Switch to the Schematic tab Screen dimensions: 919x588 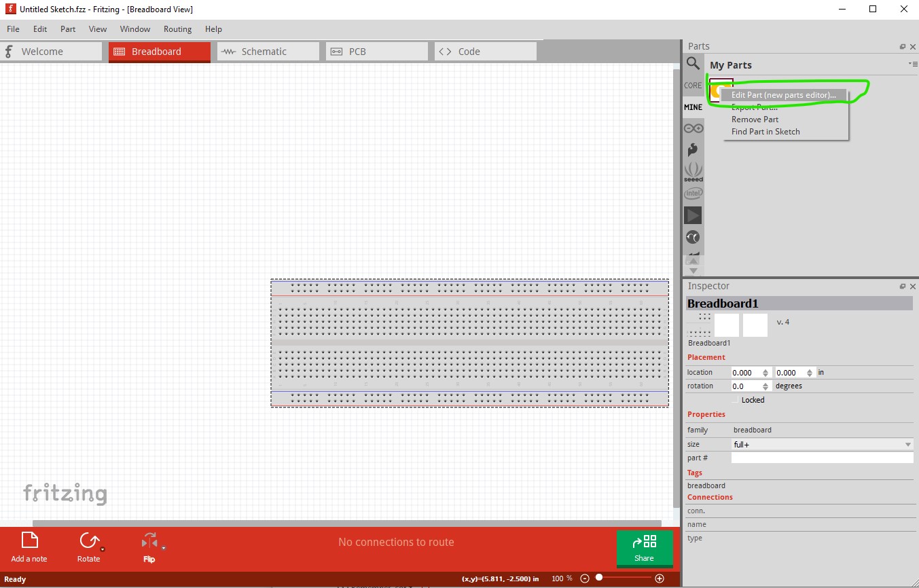tap(267, 51)
